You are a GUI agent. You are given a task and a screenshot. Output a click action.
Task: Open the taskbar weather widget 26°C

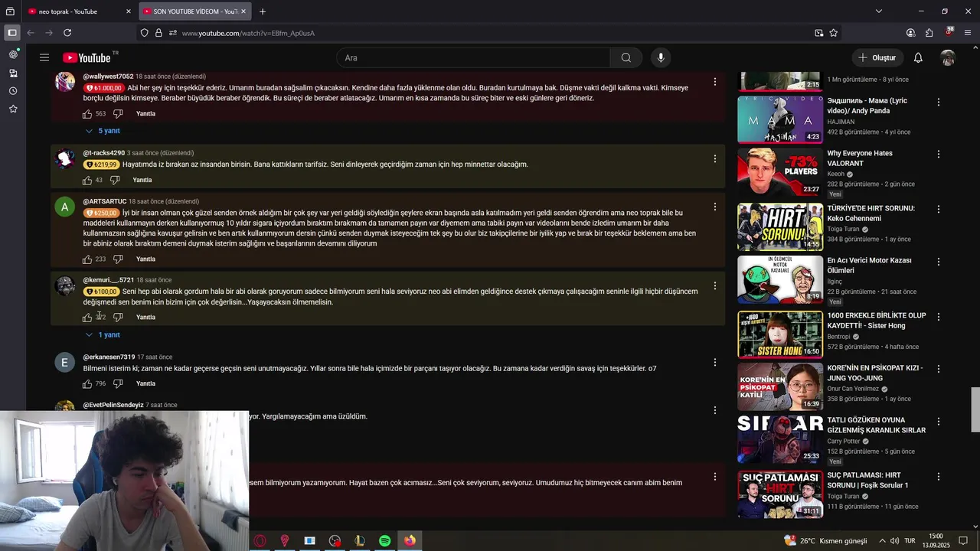pos(825,541)
